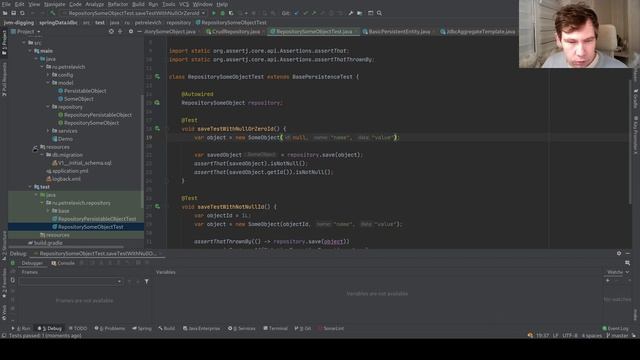Hide the Project panel with minus icon
The image size is (640, 360).
tap(140, 31)
